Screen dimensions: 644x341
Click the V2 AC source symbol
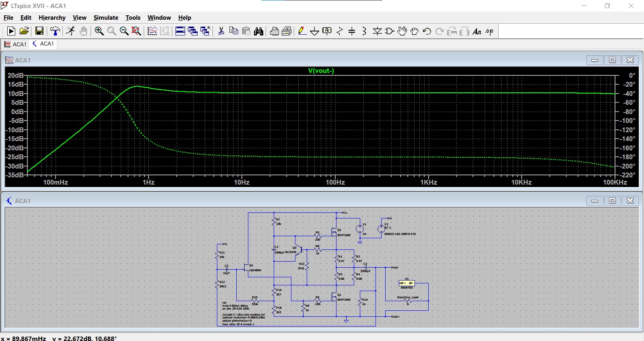click(x=381, y=229)
